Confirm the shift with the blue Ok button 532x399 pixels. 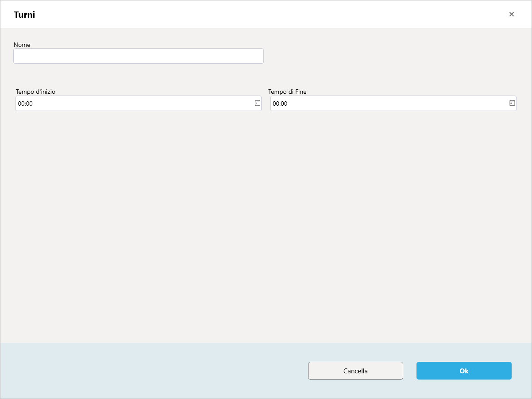pyautogui.click(x=464, y=371)
